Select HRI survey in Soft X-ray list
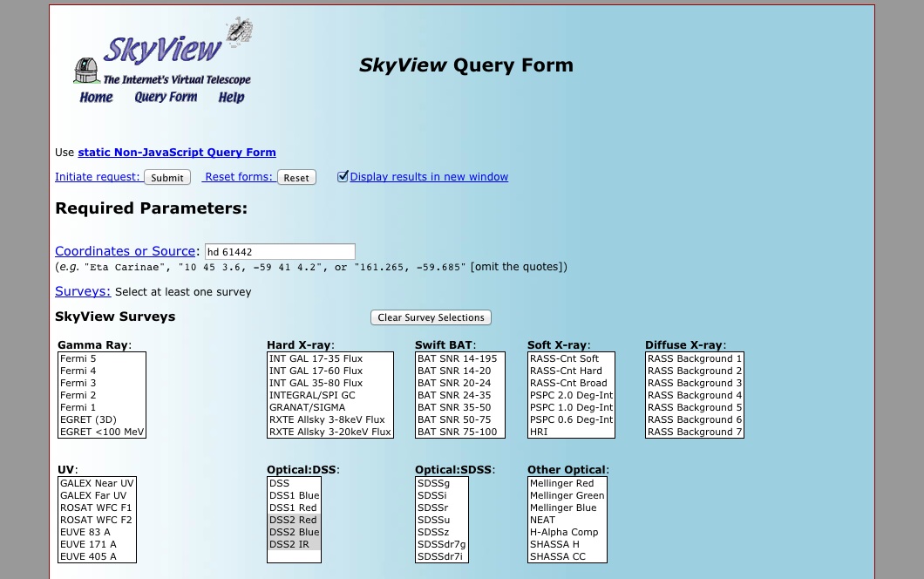 [571, 432]
